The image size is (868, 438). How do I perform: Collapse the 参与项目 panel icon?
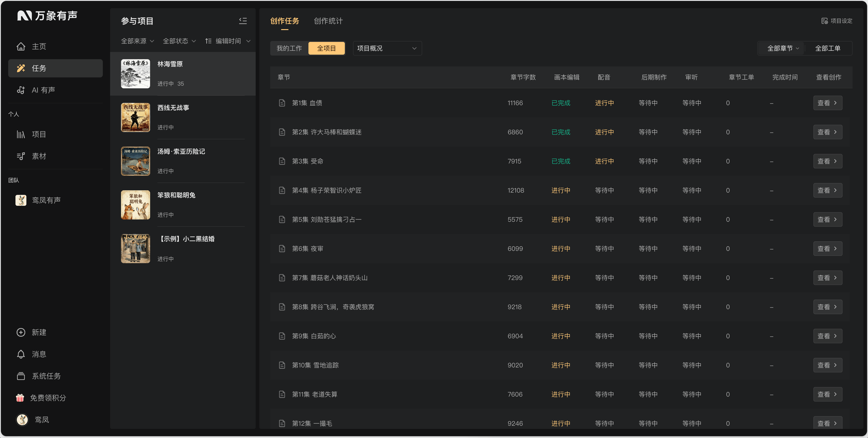click(243, 21)
